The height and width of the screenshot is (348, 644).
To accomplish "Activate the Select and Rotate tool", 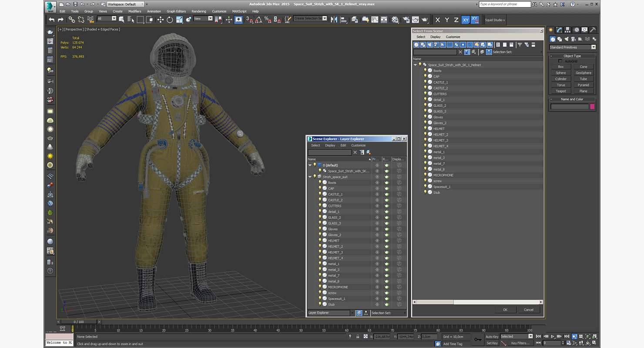I will tap(170, 20).
